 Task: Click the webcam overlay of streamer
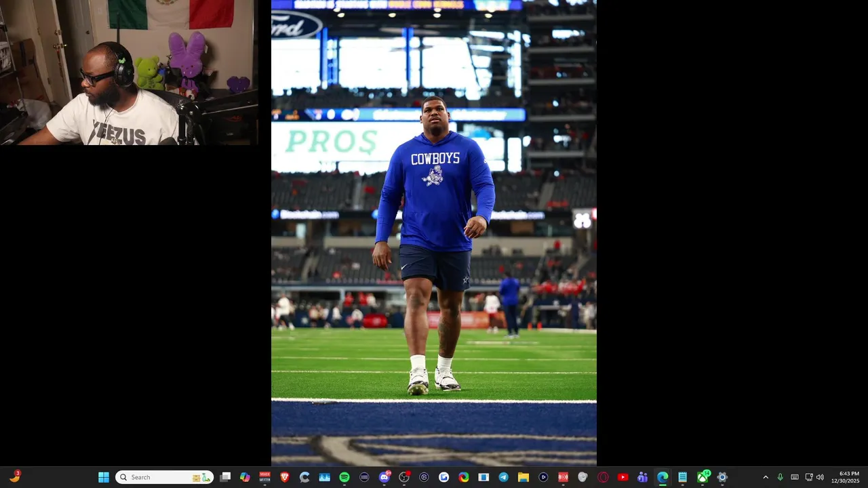click(x=129, y=73)
